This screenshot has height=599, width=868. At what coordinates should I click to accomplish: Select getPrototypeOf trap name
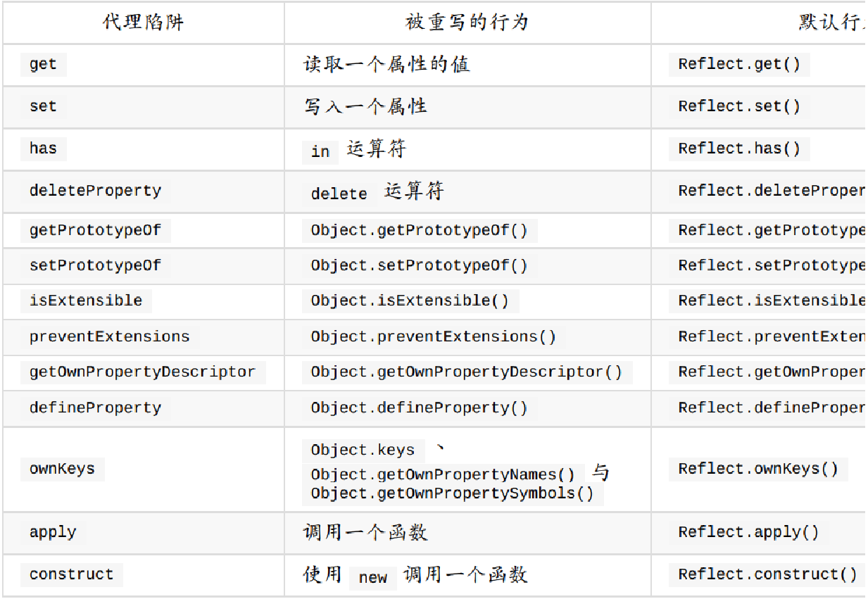[95, 230]
